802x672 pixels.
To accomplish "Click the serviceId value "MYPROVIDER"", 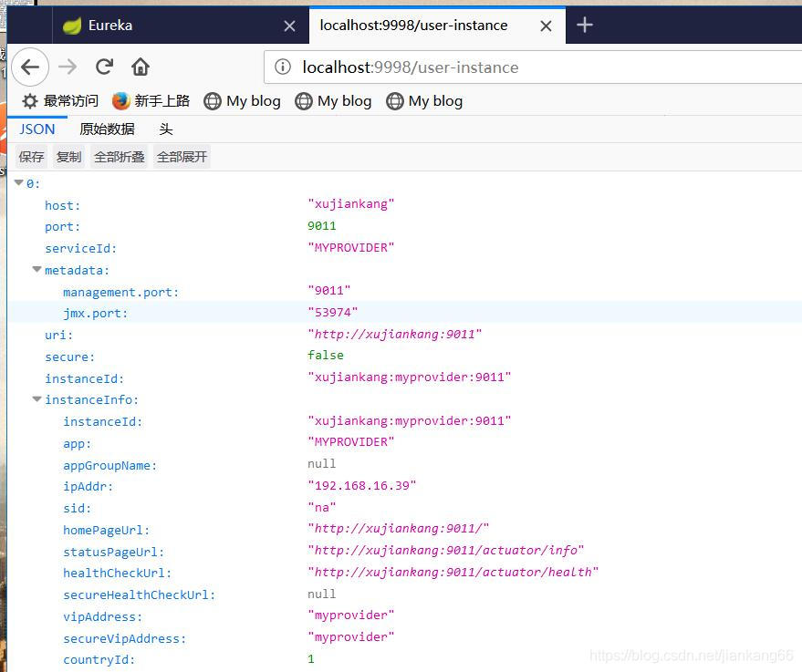I will point(351,247).
